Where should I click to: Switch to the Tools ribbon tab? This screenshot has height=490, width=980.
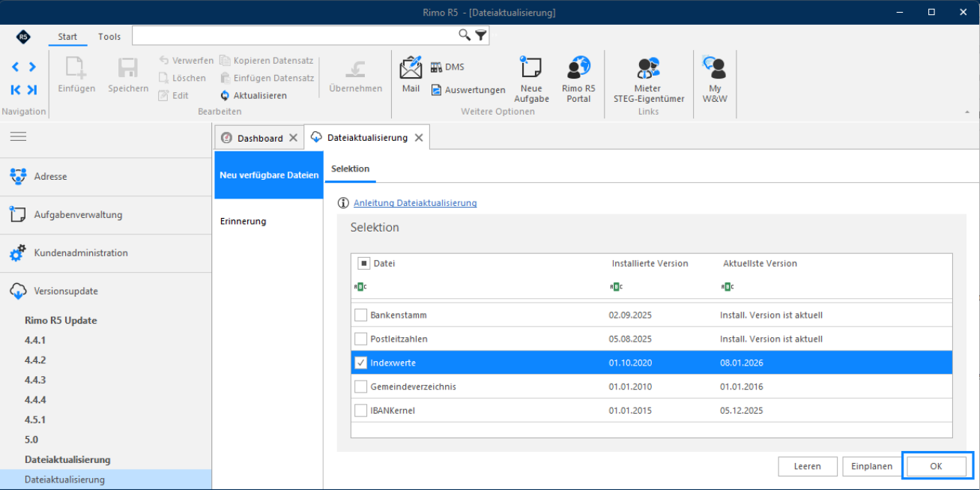pos(109,37)
